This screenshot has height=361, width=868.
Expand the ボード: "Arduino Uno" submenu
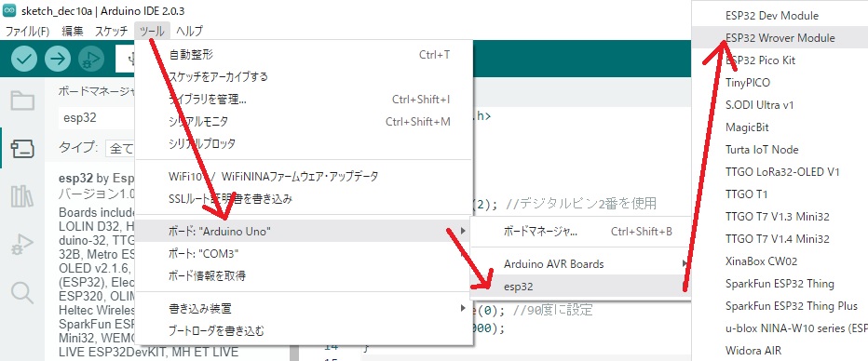click(304, 231)
